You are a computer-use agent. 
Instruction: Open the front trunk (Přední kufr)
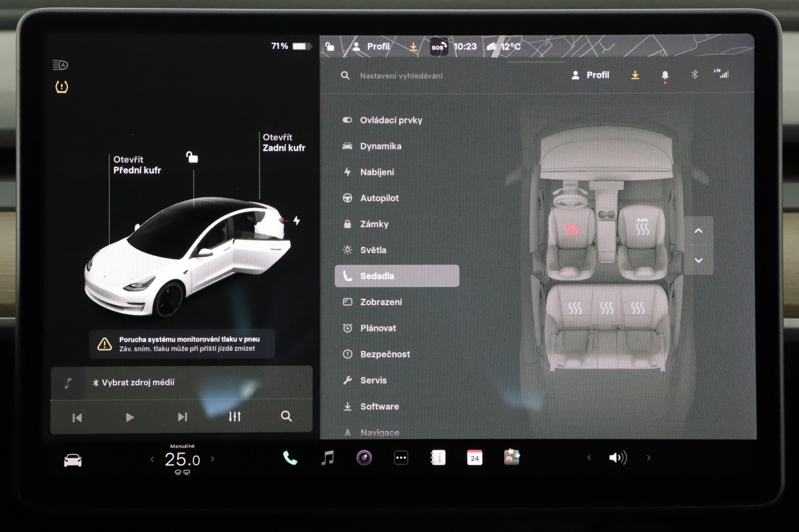click(x=137, y=165)
